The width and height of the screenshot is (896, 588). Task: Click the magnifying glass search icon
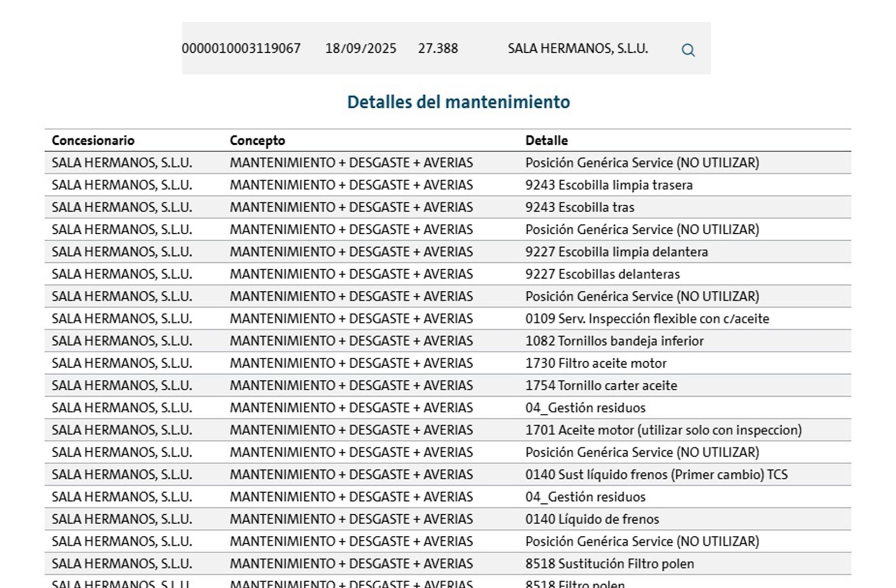[688, 50]
